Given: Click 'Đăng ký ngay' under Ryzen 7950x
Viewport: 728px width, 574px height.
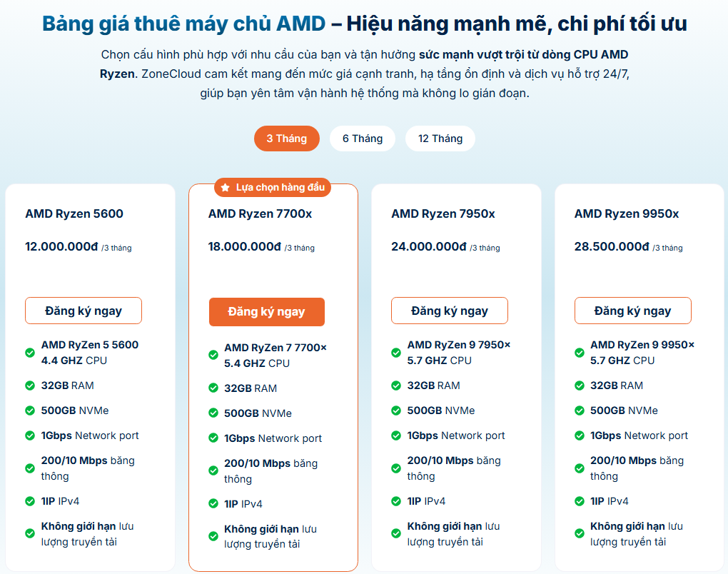Looking at the screenshot, I should [449, 311].
